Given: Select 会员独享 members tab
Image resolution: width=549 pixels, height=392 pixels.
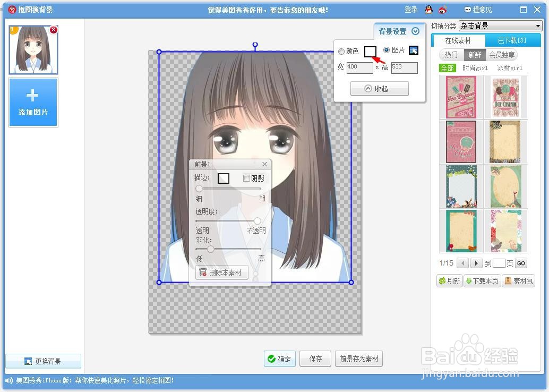Looking at the screenshot, I should (x=502, y=55).
